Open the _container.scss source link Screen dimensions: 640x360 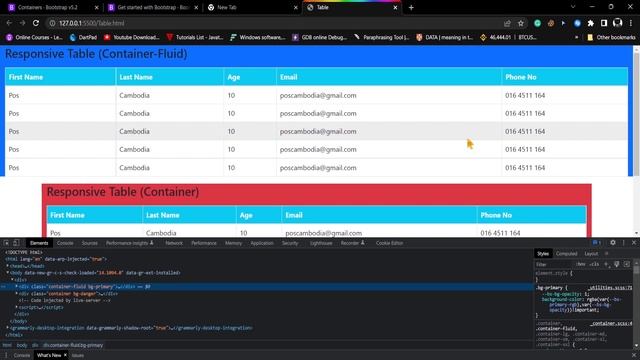[x=611, y=323]
